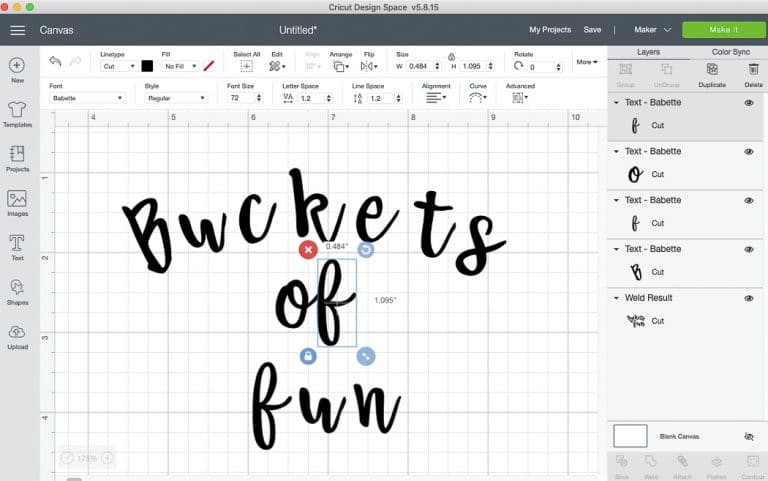768x481 pixels.
Task: Click the rotate handle on selected letter
Action: [365, 250]
